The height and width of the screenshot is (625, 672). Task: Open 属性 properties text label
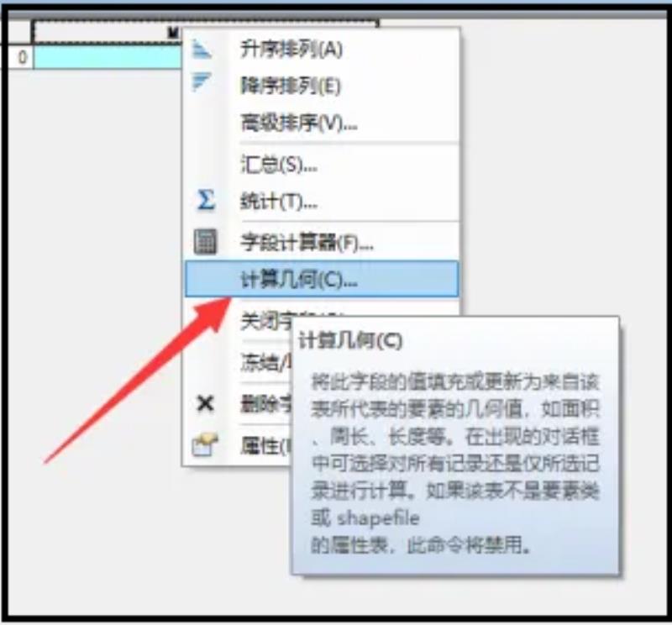point(265,446)
